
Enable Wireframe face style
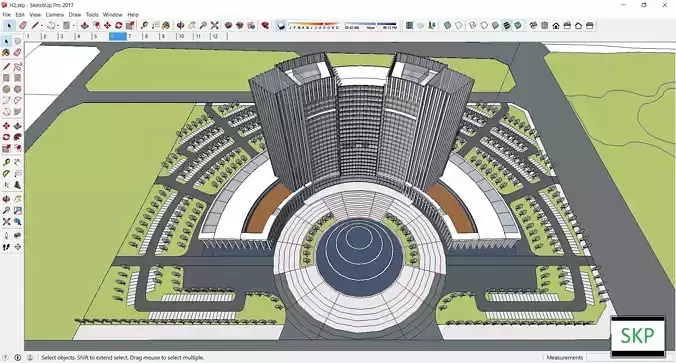473,25
